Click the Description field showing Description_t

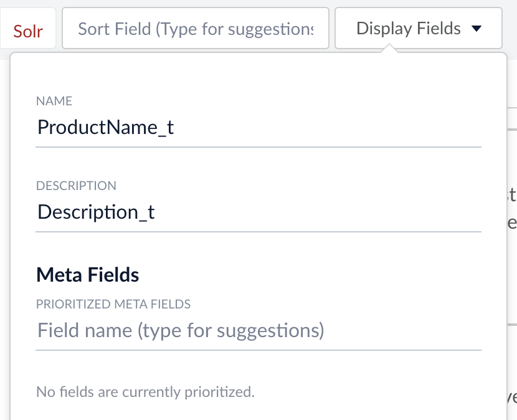coord(258,212)
